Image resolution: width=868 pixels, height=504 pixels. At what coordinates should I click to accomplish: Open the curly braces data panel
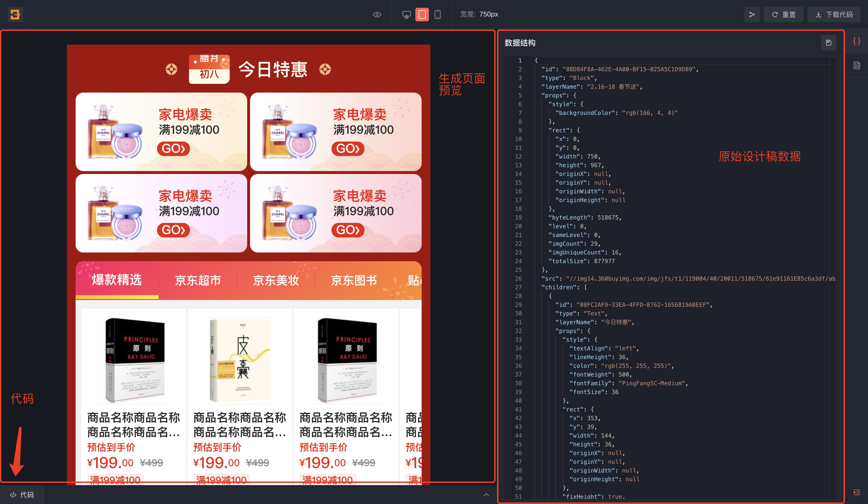click(x=857, y=41)
